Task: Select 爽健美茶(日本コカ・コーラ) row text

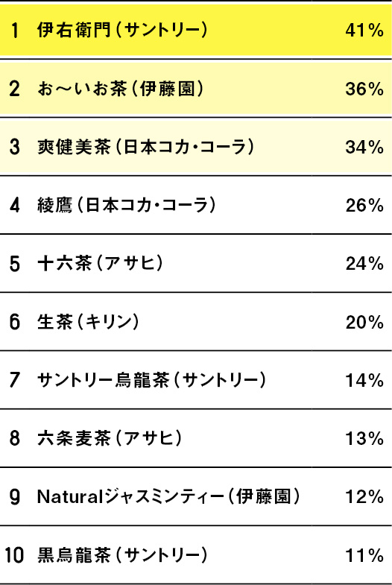Action: pos(146,147)
